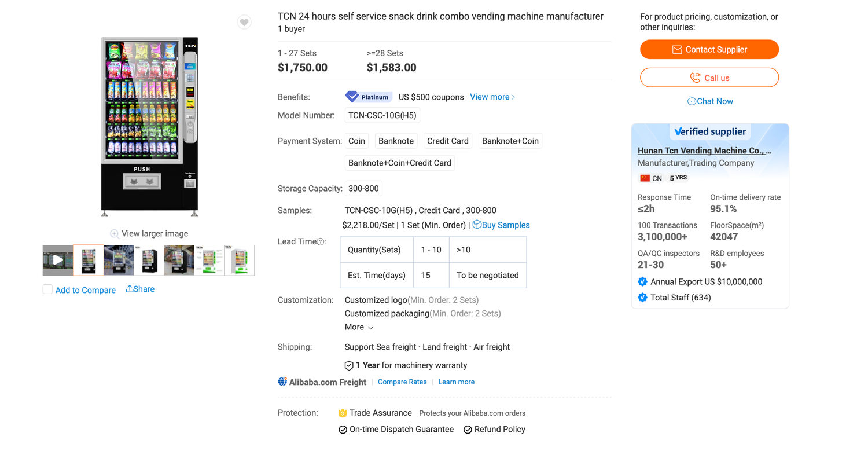
Task: Click the check icon for Refund Policy
Action: pos(468,430)
